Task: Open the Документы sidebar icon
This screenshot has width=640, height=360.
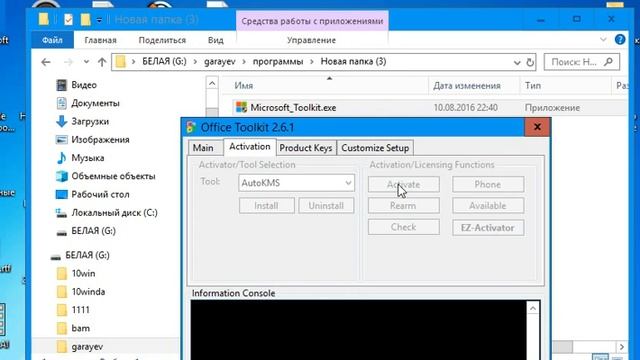Action: click(62, 103)
